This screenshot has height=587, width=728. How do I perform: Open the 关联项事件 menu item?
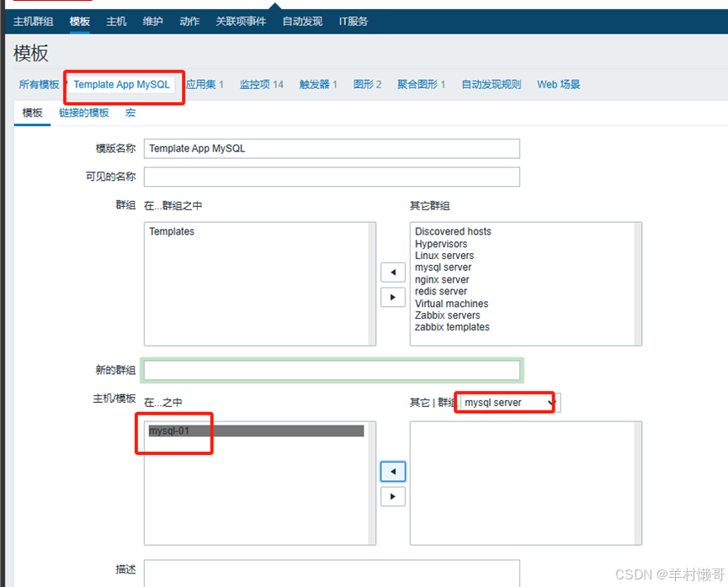[241, 21]
